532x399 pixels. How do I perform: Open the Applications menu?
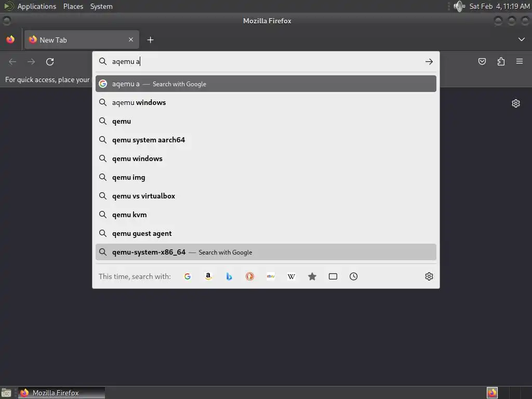tap(37, 6)
